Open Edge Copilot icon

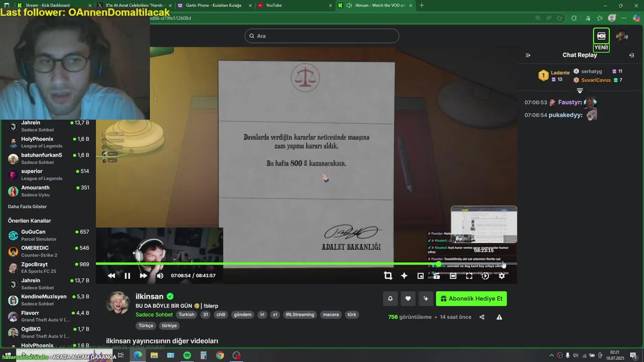tap(636, 18)
